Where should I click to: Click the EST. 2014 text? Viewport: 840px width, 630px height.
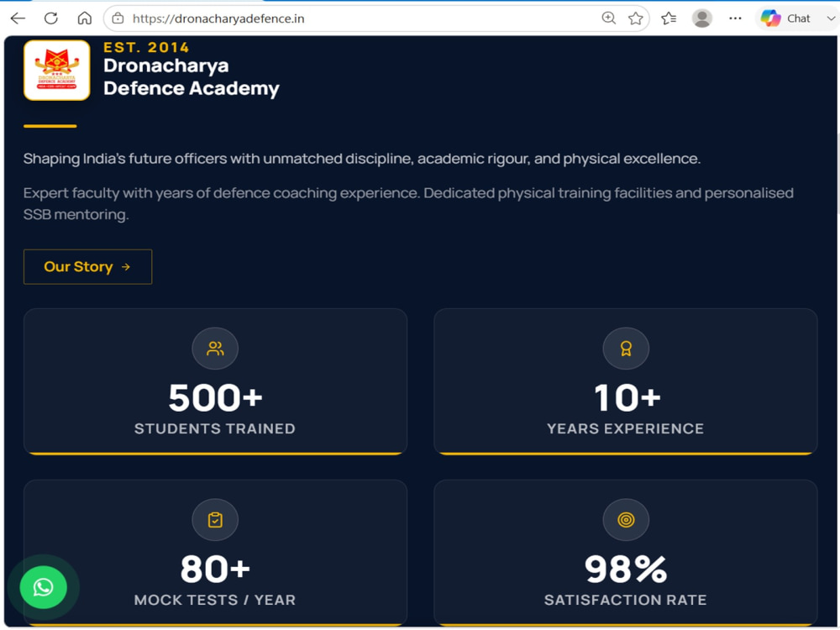(146, 48)
